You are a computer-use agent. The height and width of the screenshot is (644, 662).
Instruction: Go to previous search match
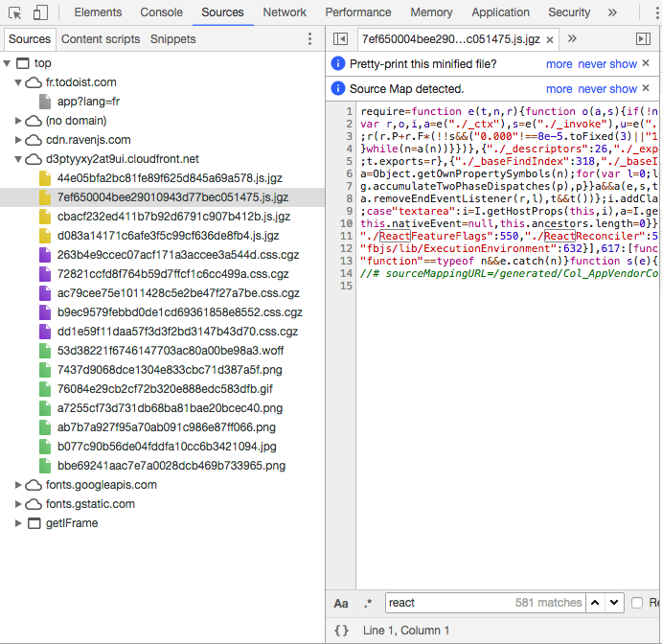coord(595,603)
